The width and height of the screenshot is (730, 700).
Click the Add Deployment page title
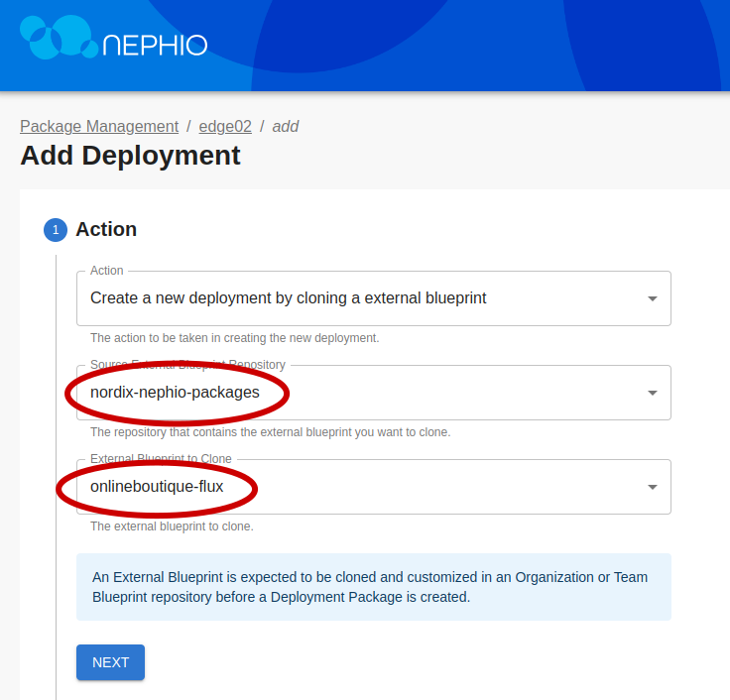[130, 156]
